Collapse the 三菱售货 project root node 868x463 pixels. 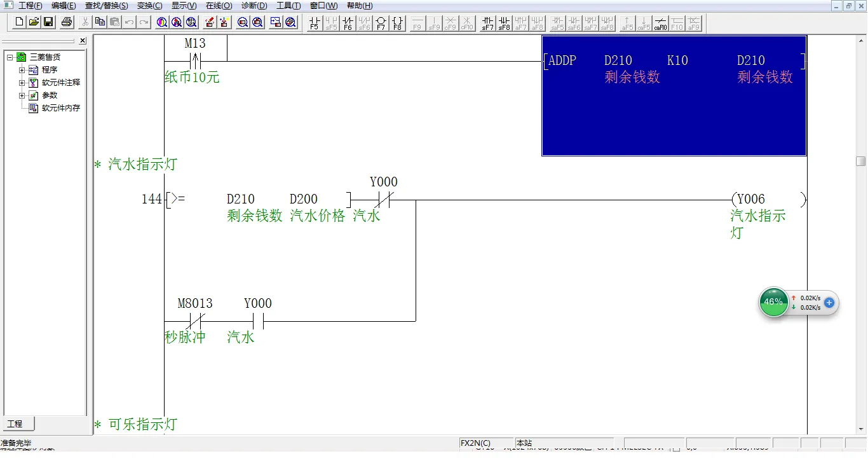[10, 57]
